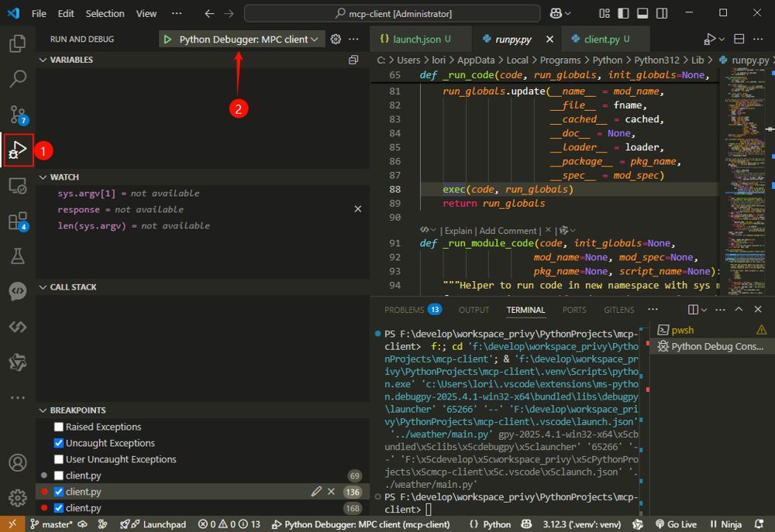Image resolution: width=775 pixels, height=532 pixels.
Task: Uncheck the Uncaught Exceptions breakpoint
Action: pos(59,444)
